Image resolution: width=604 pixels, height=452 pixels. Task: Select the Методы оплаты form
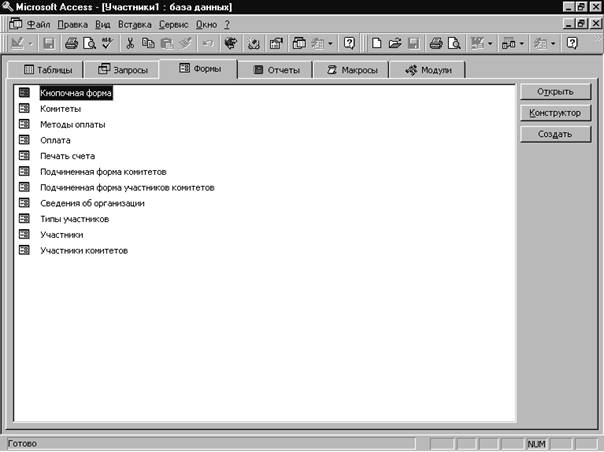[x=72, y=124]
